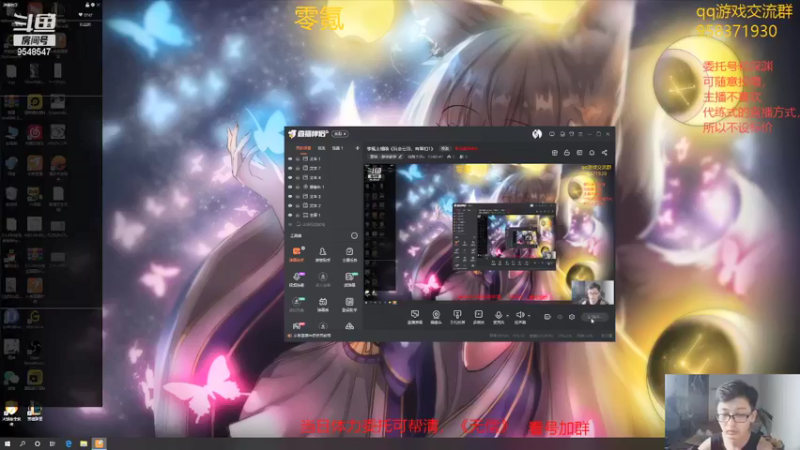800x450 pixels.
Task: Share the stream using the share icon
Action: [x=605, y=153]
